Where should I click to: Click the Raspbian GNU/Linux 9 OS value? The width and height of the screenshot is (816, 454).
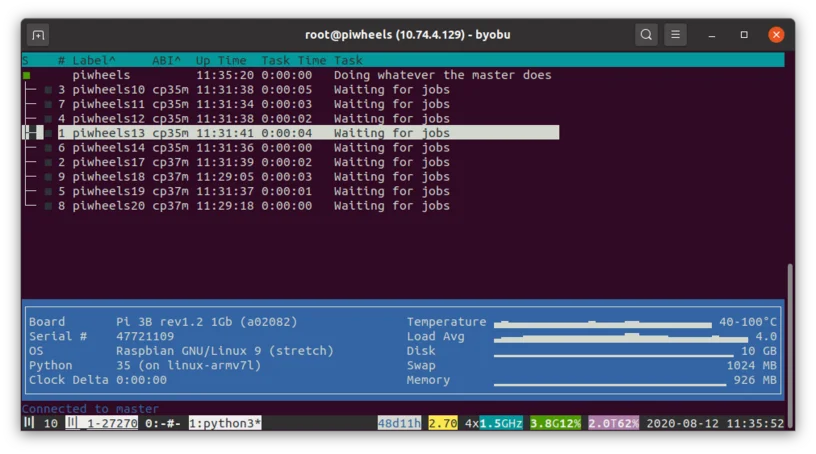(x=224, y=351)
